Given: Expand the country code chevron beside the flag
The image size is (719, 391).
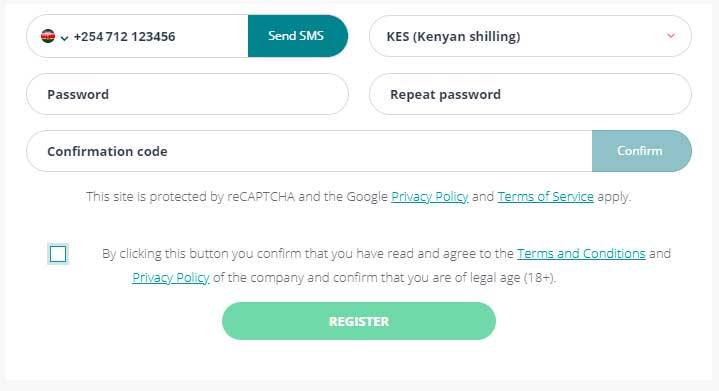Looking at the screenshot, I should click(x=64, y=38).
